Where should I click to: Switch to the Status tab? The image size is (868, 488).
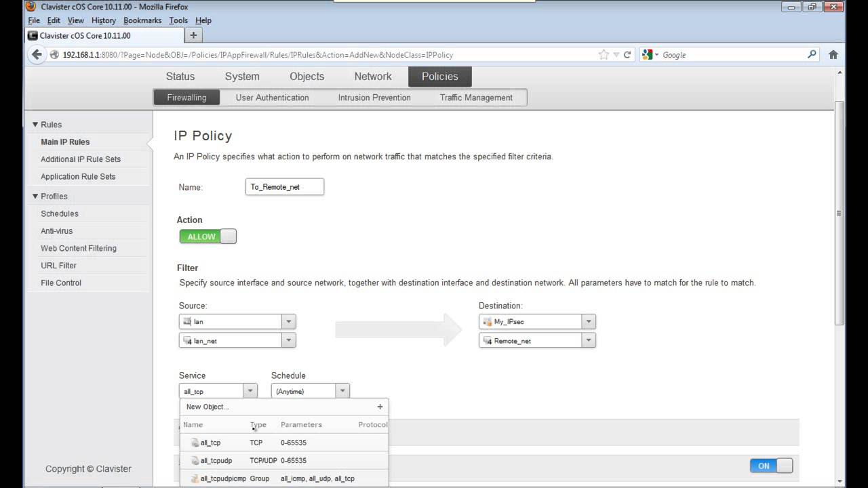pyautogui.click(x=180, y=77)
